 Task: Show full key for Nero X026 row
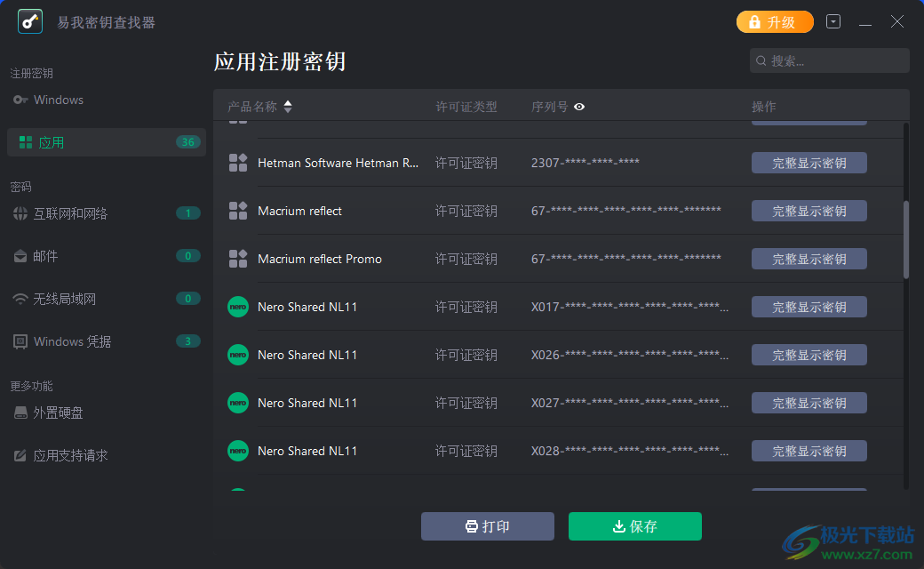tap(809, 355)
